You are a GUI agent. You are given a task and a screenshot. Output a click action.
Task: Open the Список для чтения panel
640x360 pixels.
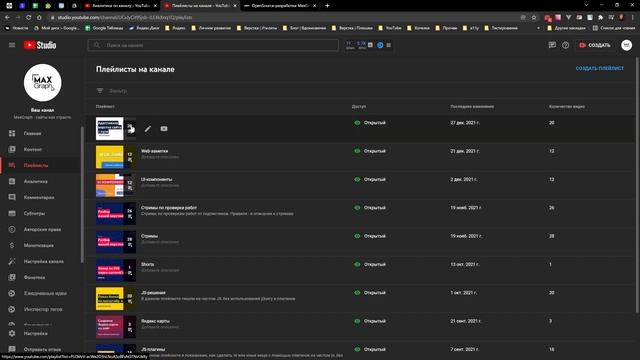click(613, 28)
